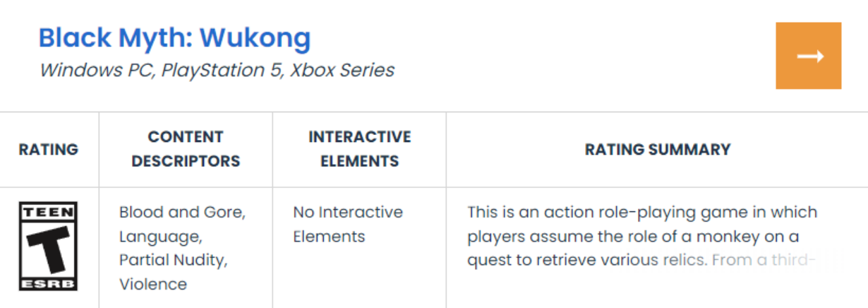The height and width of the screenshot is (308, 868).
Task: Click the large T letter in badge
Action: pos(49,247)
